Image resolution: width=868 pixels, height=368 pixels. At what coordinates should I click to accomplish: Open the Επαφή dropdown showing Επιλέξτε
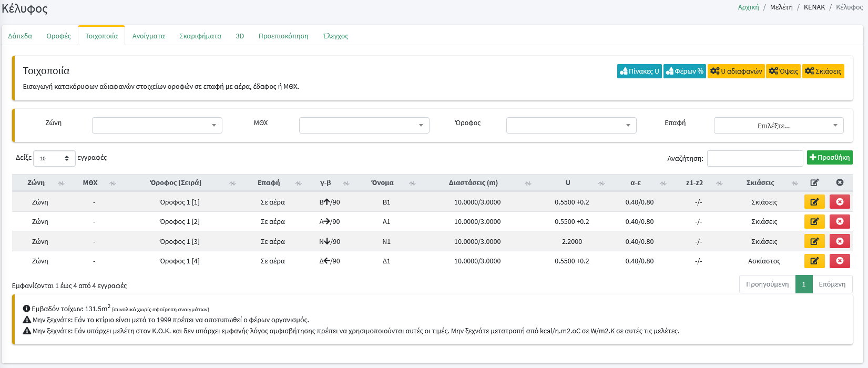coord(778,126)
